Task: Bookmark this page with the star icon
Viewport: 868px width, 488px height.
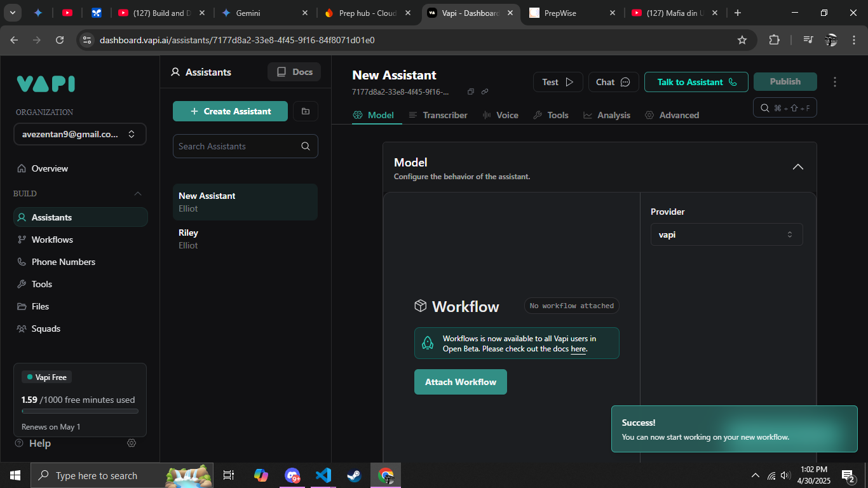Action: pyautogui.click(x=742, y=40)
